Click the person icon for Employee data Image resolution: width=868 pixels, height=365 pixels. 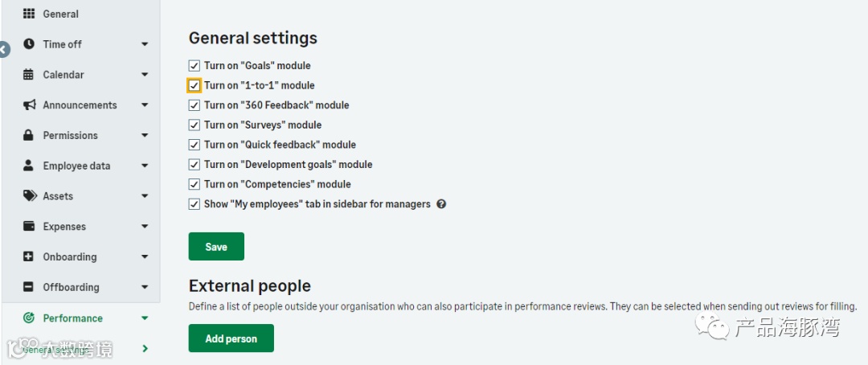(x=29, y=166)
